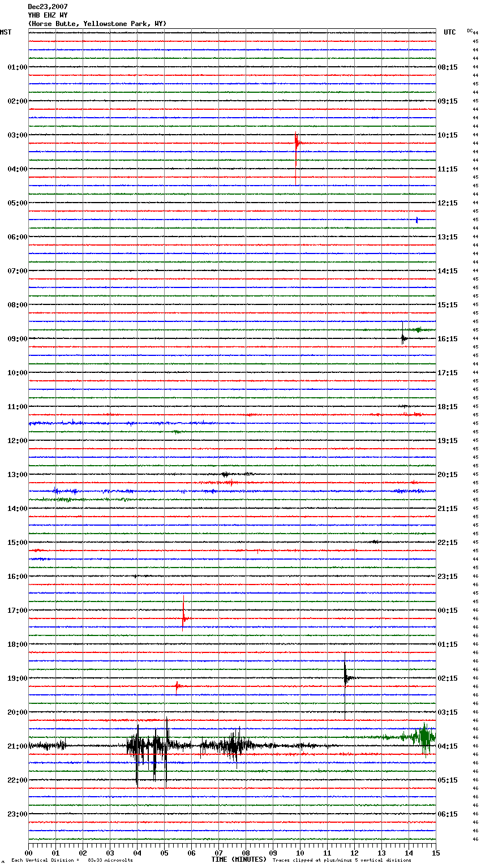
Task: Select the 17:00 MST row label
Action: [x=18, y=611]
